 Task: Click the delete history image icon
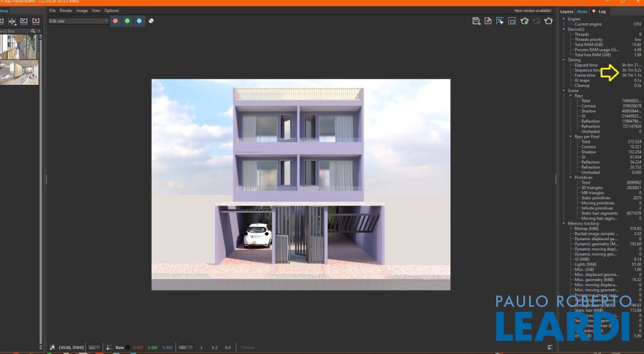click(36, 21)
